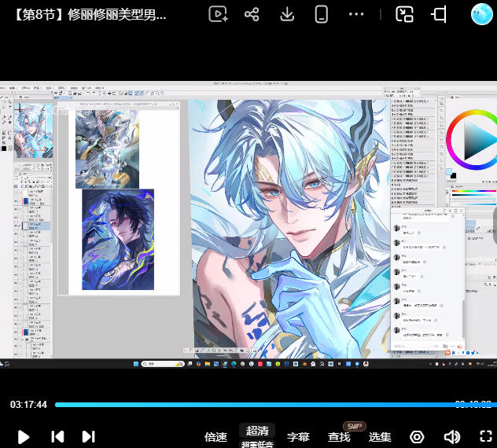The image size is (497, 448).
Task: Enter fullscreen mode
Action: click(486, 436)
